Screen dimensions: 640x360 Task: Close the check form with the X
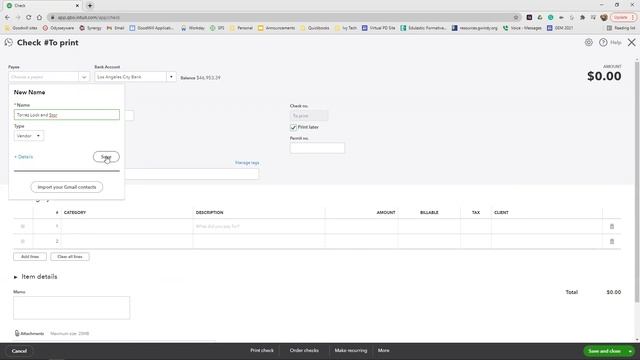pos(631,42)
